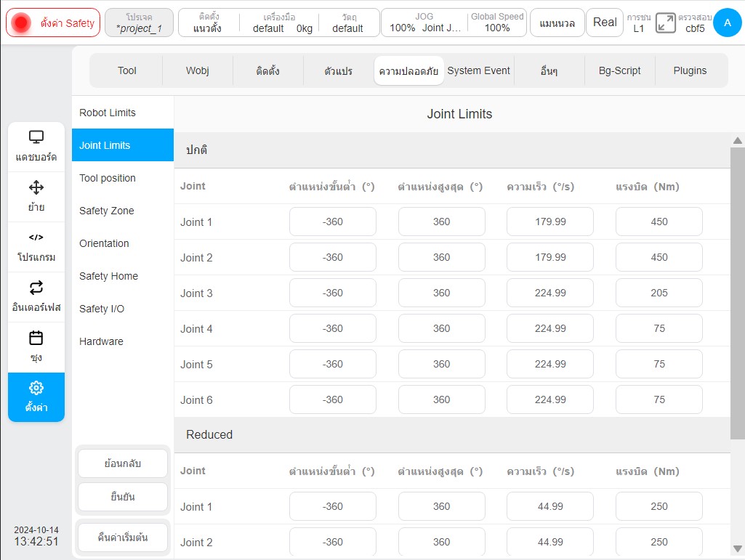Open Robot Limits in the side menu
The image size is (745, 560).
(123, 113)
